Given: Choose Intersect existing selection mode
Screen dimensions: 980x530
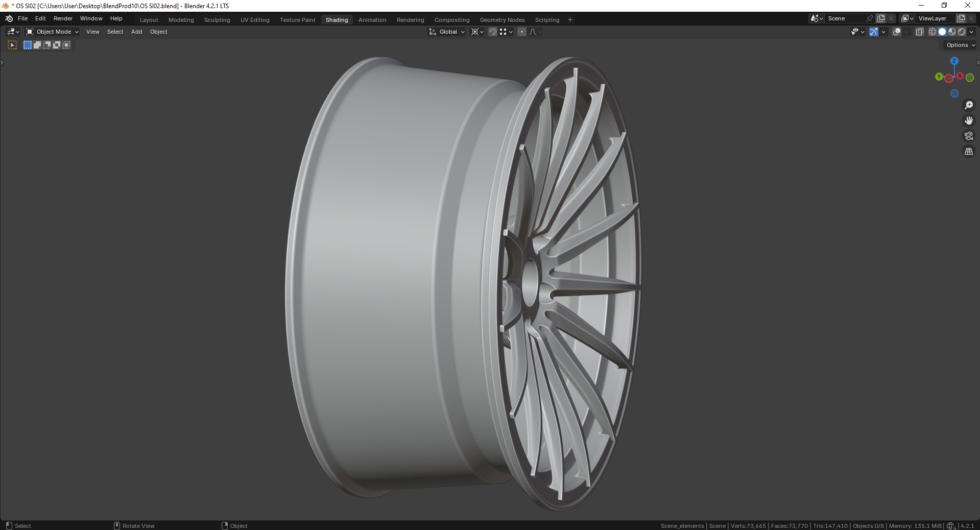Looking at the screenshot, I should point(66,45).
